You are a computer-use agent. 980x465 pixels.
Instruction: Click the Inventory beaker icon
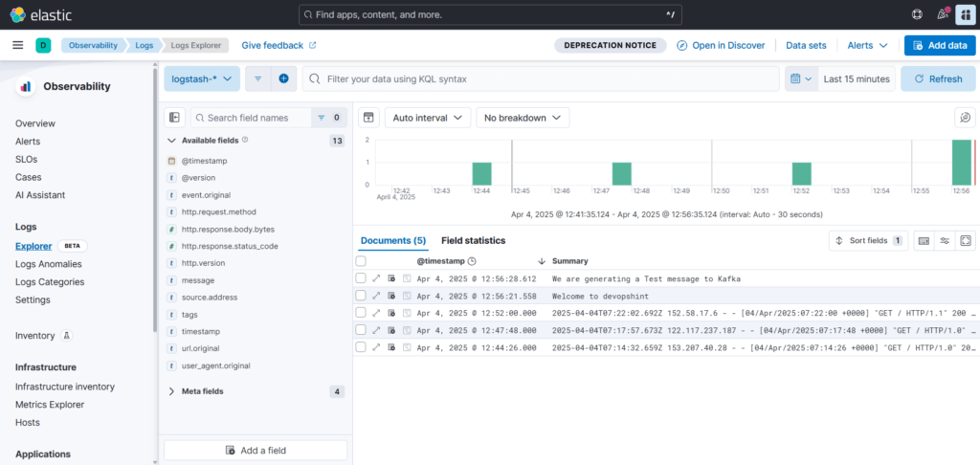tap(66, 336)
